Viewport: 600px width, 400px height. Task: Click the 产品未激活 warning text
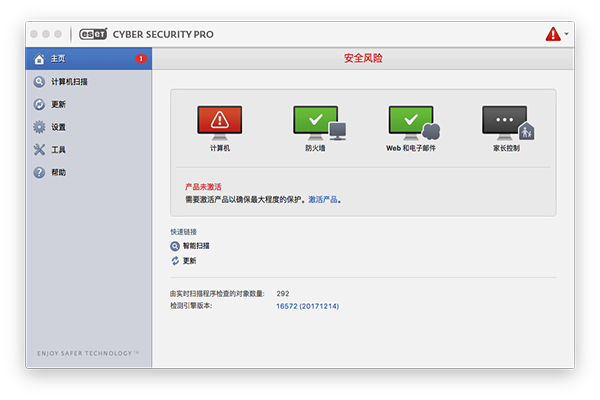tap(203, 186)
